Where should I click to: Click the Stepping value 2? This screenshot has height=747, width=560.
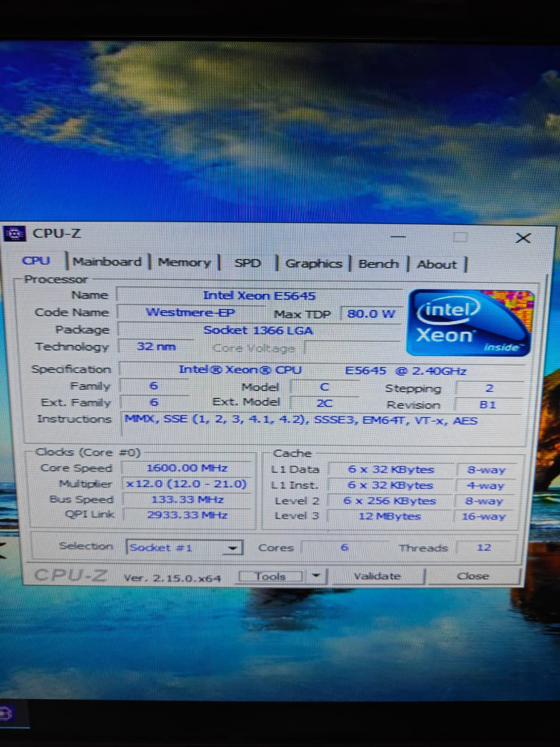[489, 388]
